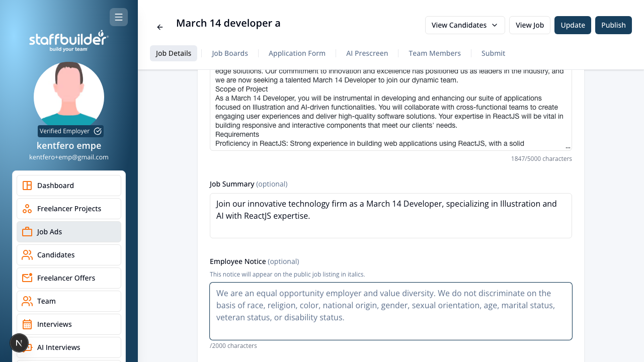Click into the Job Summary text field
The width and height of the screenshot is (644, 362).
[x=391, y=216]
